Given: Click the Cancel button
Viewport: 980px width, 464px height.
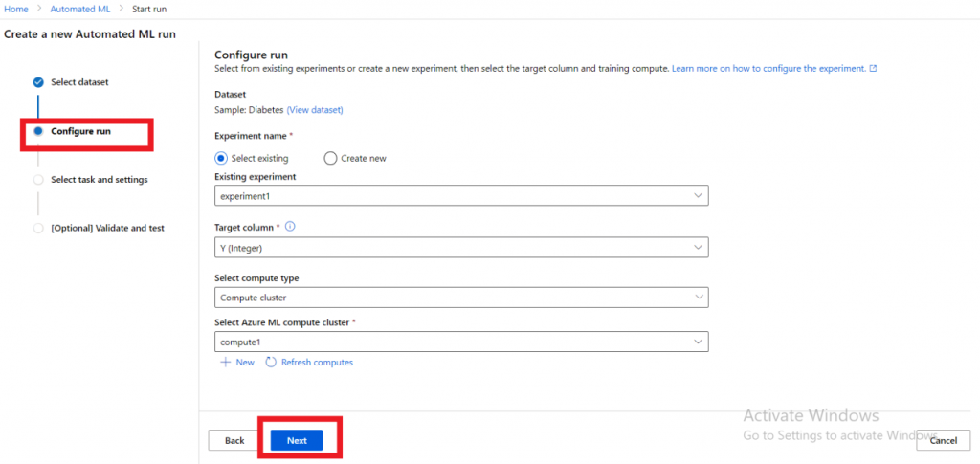Looking at the screenshot, I should point(943,440).
